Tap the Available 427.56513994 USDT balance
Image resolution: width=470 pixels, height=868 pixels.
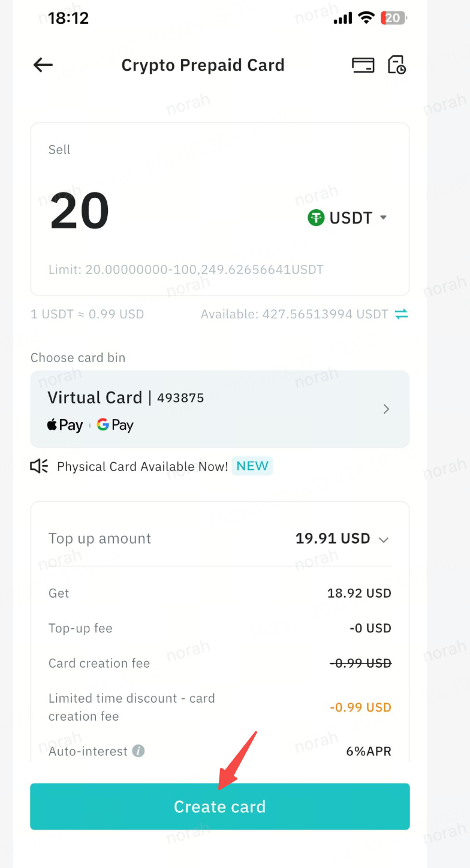294,314
